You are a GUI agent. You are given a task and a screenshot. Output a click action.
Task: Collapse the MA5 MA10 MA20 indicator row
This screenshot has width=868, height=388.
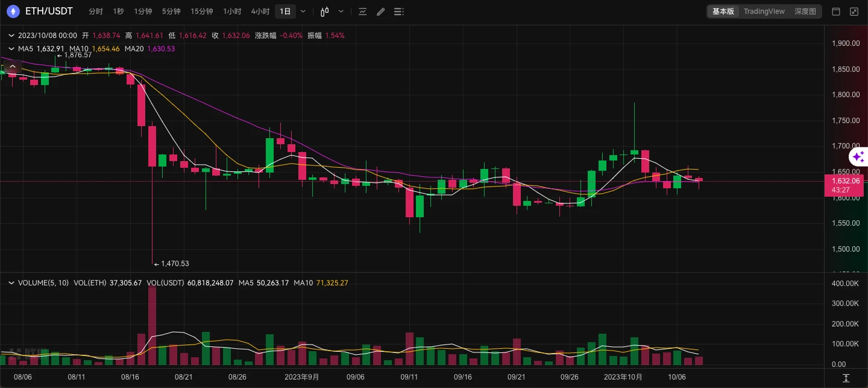[x=11, y=49]
